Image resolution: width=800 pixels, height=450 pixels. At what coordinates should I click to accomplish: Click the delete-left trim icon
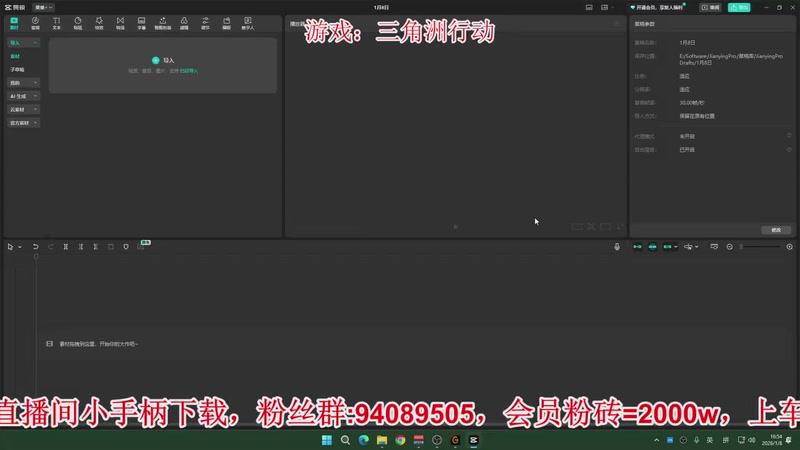pyautogui.click(x=81, y=247)
